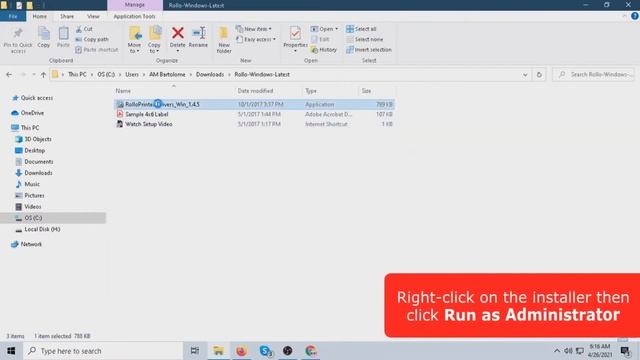The image size is (640, 360).
Task: Open 3D Objects folder in sidebar
Action: pyautogui.click(x=33, y=139)
